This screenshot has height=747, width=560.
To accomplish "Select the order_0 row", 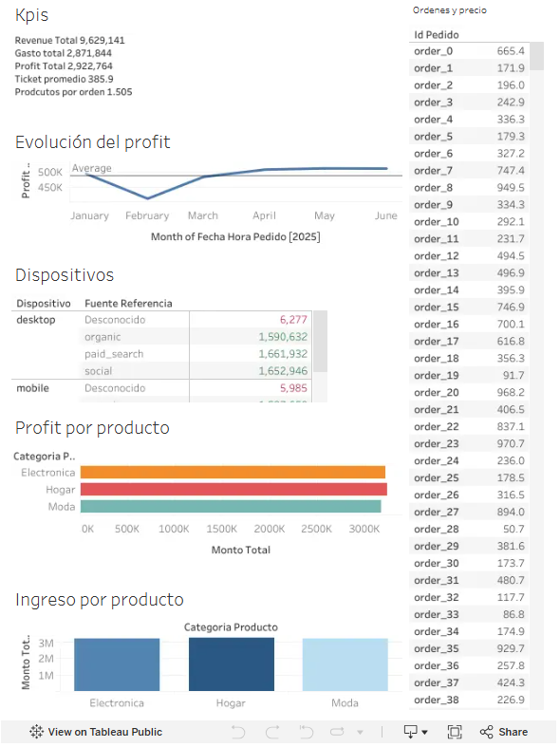I will point(469,51).
